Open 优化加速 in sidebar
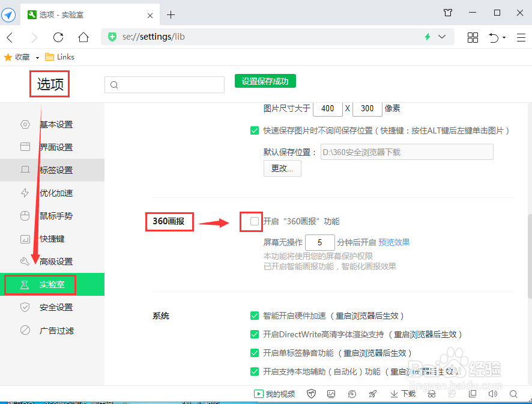The width and height of the screenshot is (532, 404). [x=52, y=193]
